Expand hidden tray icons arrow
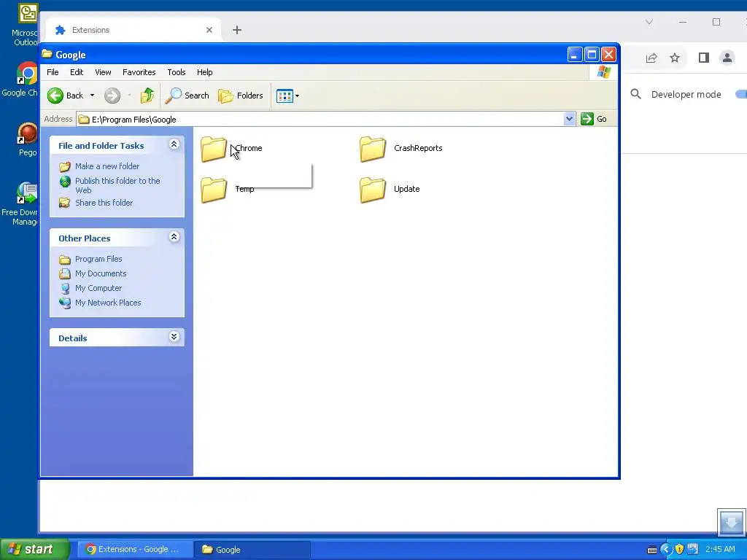This screenshot has height=560, width=747. (x=665, y=550)
